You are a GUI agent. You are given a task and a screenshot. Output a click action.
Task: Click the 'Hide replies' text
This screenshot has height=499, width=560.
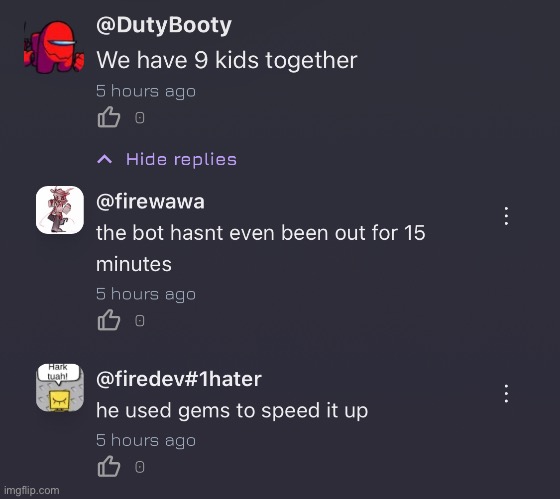(x=181, y=159)
